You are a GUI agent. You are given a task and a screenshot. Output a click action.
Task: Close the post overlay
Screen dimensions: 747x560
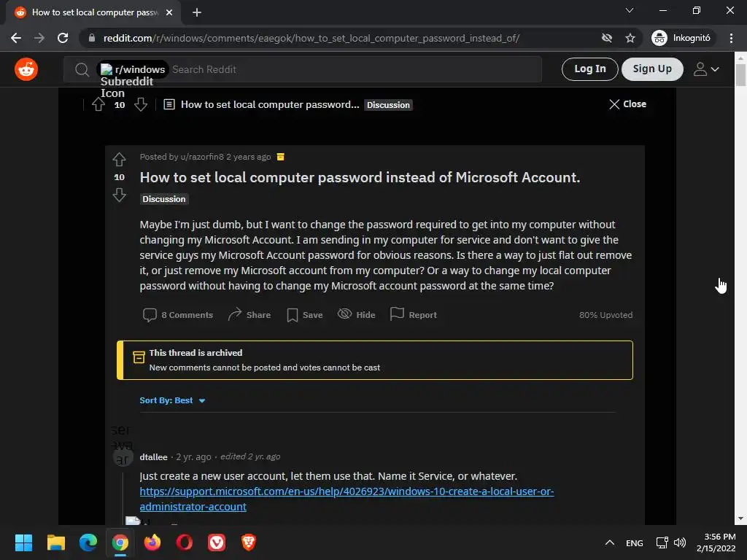tap(627, 104)
